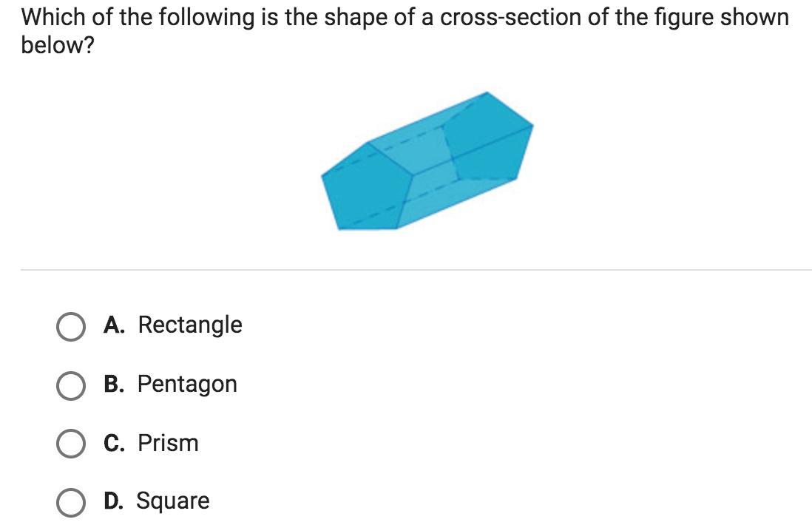Image resolution: width=812 pixels, height=525 pixels.
Task: Click the Square answer text
Action: [x=173, y=501]
